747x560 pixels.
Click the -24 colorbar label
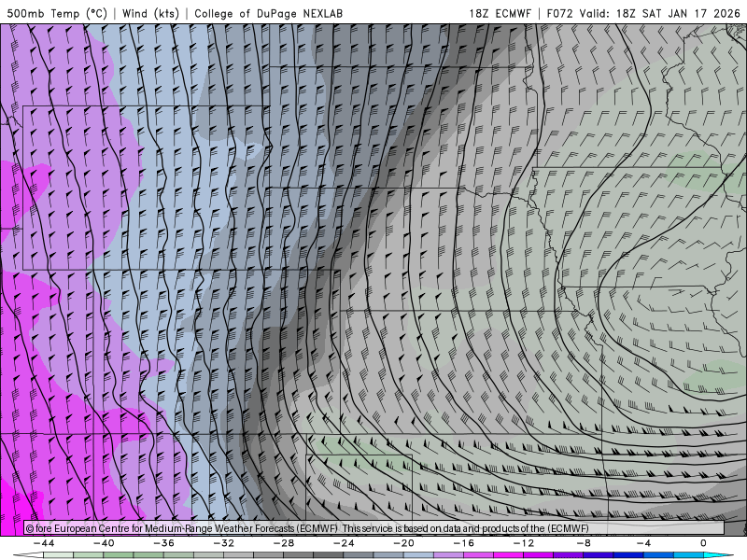(x=344, y=543)
